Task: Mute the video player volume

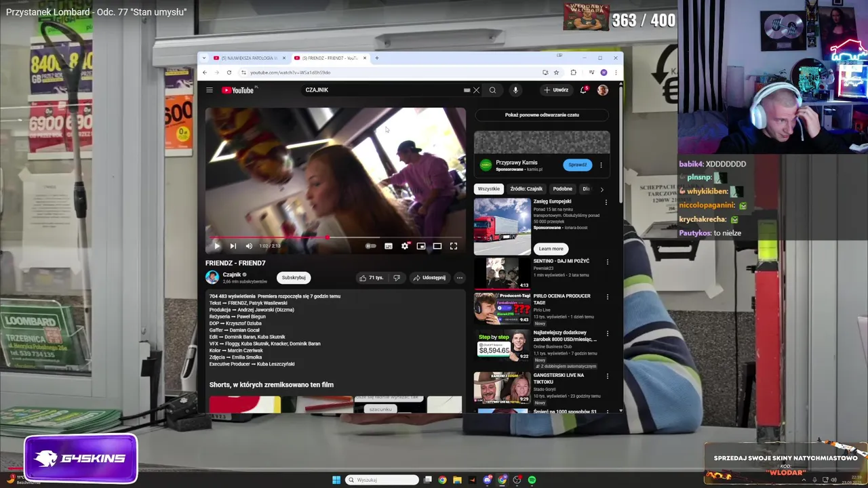Action: 249,246
